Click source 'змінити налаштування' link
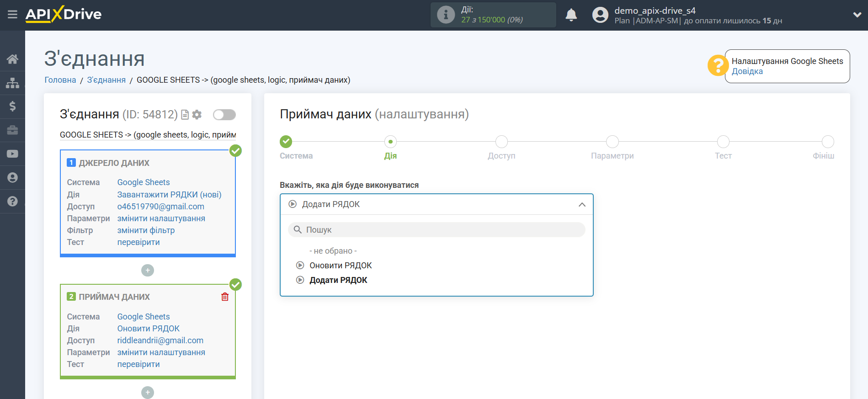868x399 pixels. [x=161, y=218]
